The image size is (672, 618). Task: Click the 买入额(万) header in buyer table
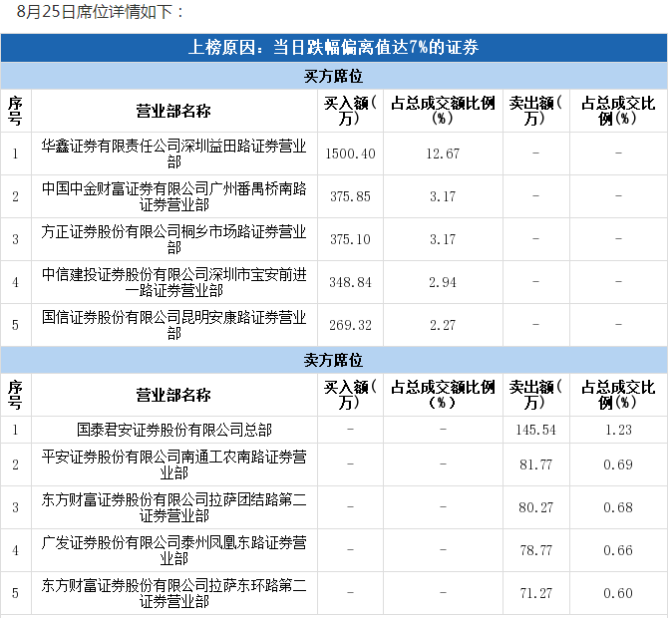350,111
